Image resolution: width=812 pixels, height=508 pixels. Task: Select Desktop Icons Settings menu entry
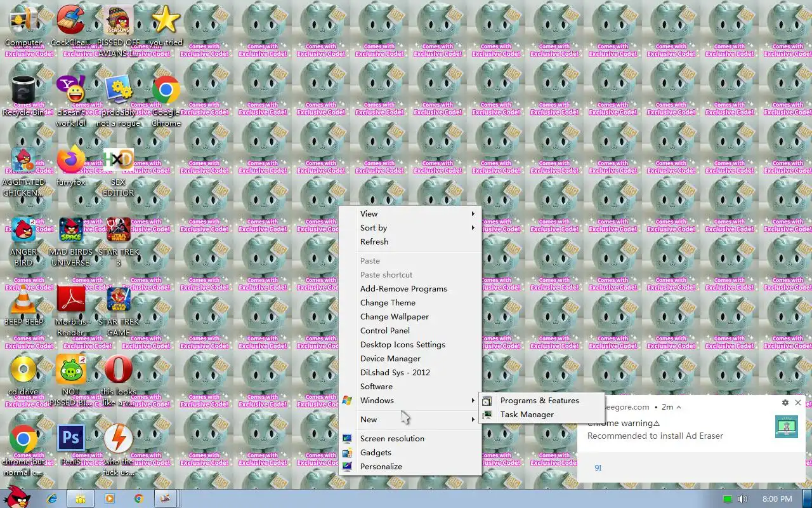[410, 345]
